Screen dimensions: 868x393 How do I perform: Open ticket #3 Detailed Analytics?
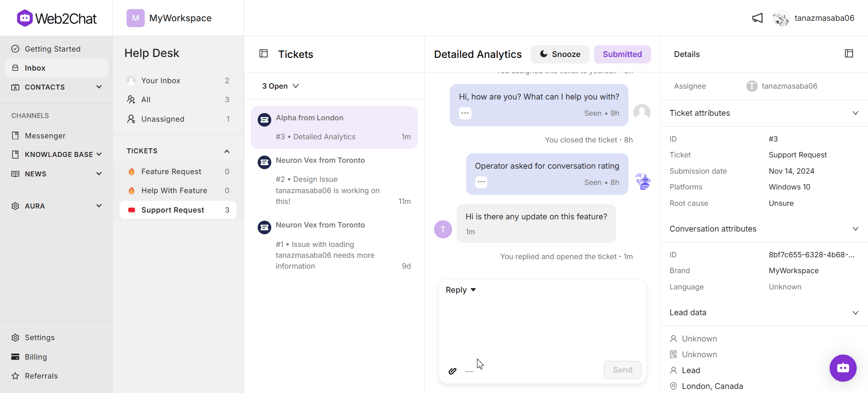click(x=334, y=127)
